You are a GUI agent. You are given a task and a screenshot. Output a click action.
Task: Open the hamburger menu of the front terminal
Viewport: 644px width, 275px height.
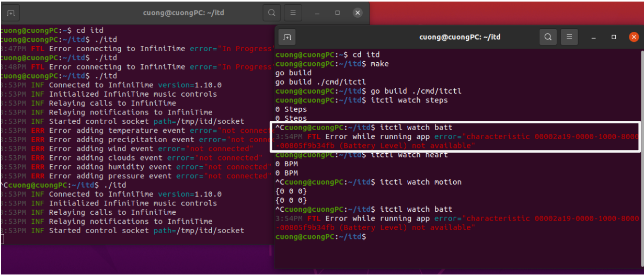[569, 37]
